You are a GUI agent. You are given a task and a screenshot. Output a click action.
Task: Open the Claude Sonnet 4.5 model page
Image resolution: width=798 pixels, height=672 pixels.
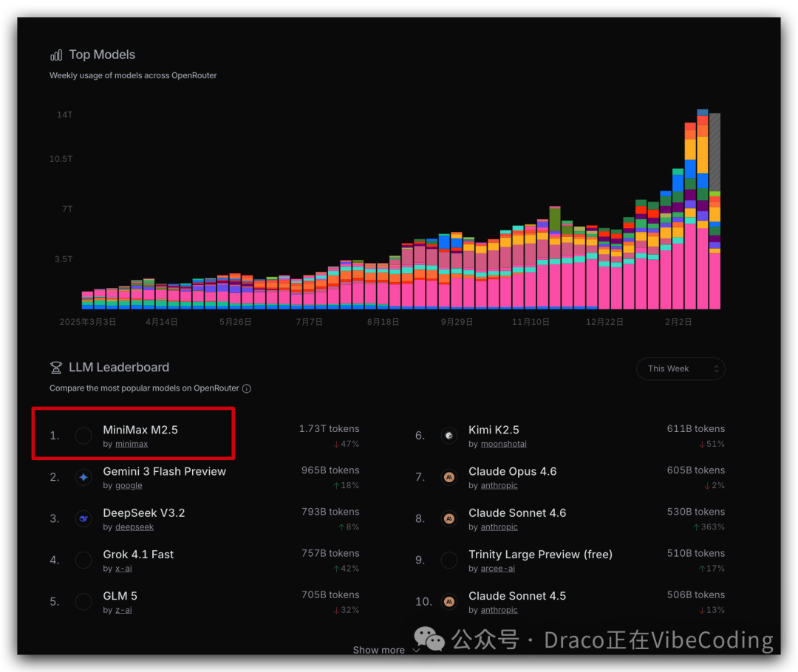[517, 596]
